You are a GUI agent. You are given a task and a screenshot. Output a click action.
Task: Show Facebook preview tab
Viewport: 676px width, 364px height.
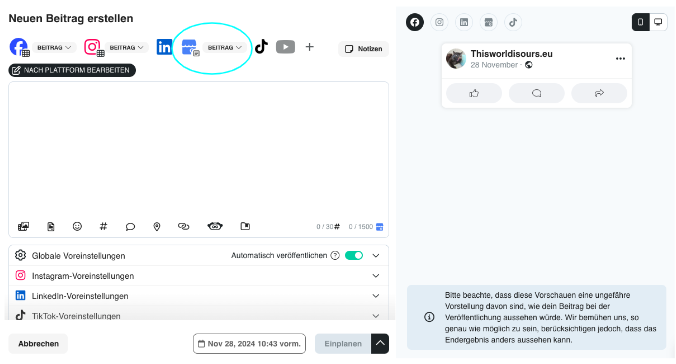[415, 22]
